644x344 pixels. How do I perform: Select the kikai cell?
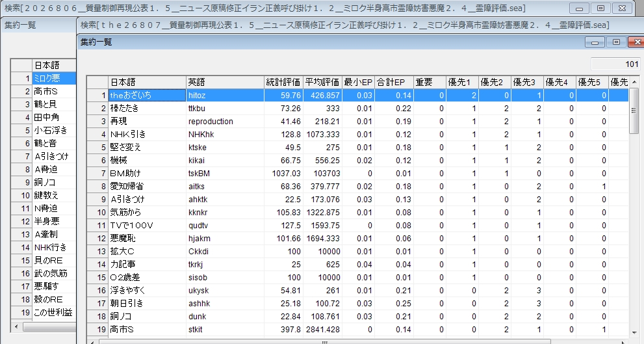pos(225,160)
